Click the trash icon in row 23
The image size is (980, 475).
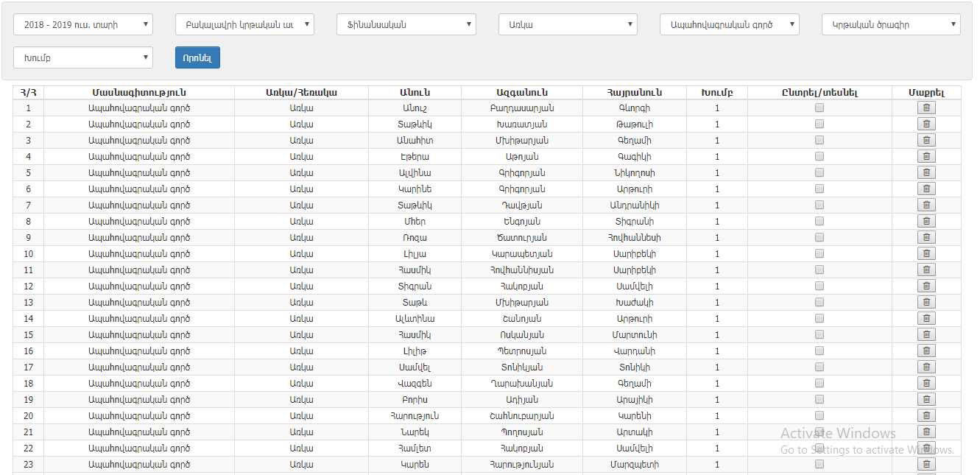(926, 465)
